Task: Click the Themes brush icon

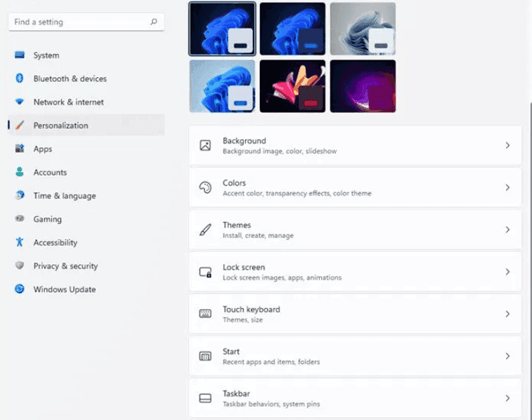Action: 205,230
